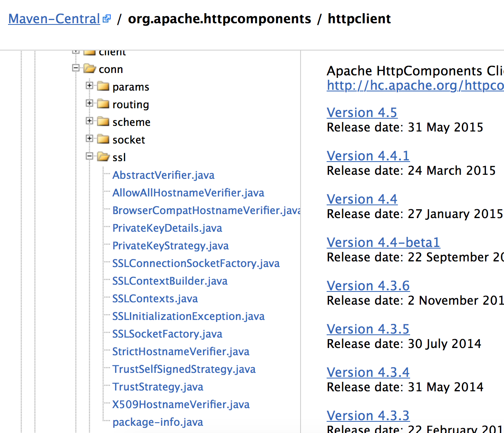
Task: Open AbstractVerifier.java in the tree
Action: 163,175
